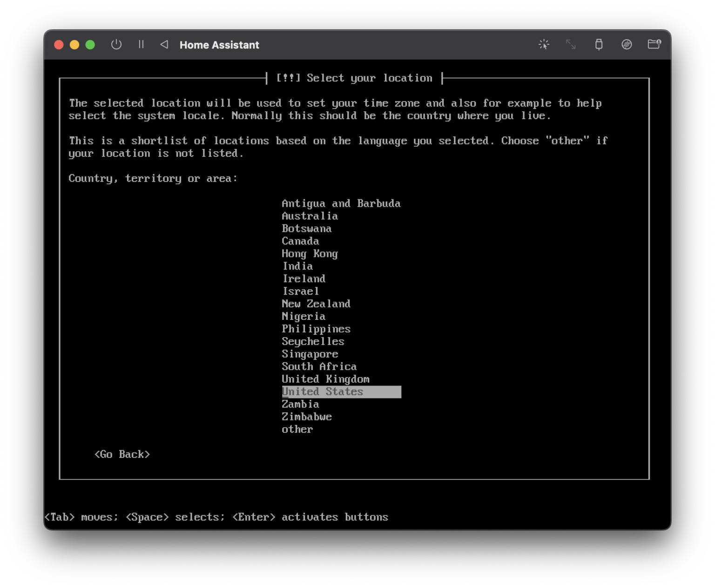Select New Zealand in the list
The height and width of the screenshot is (588, 715).
tap(316, 304)
